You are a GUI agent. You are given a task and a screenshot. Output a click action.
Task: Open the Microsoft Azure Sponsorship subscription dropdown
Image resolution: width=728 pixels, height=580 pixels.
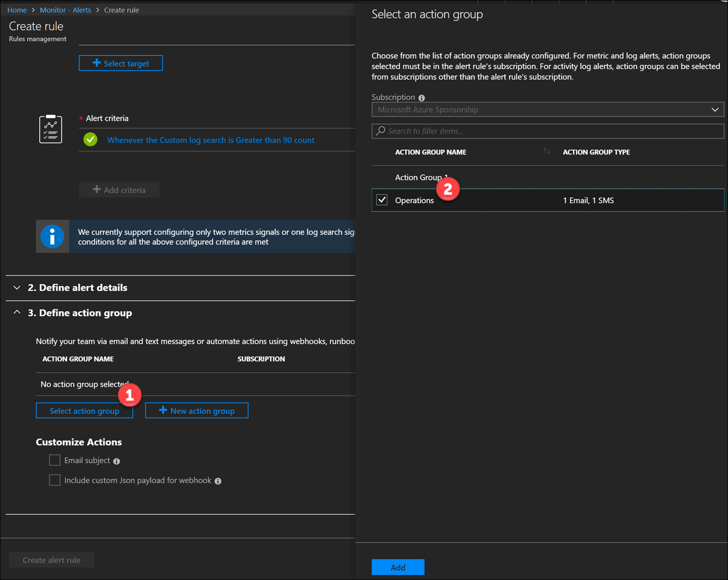715,109
